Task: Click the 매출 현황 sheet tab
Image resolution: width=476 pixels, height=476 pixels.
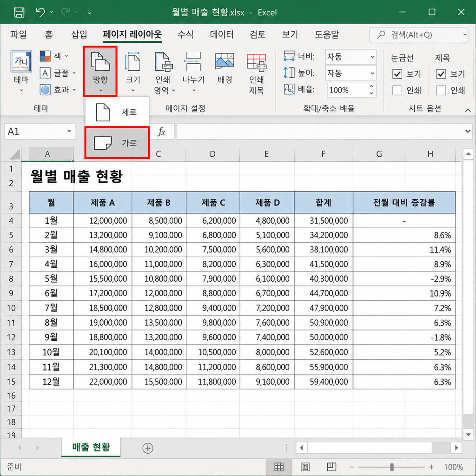Action: 91,447
